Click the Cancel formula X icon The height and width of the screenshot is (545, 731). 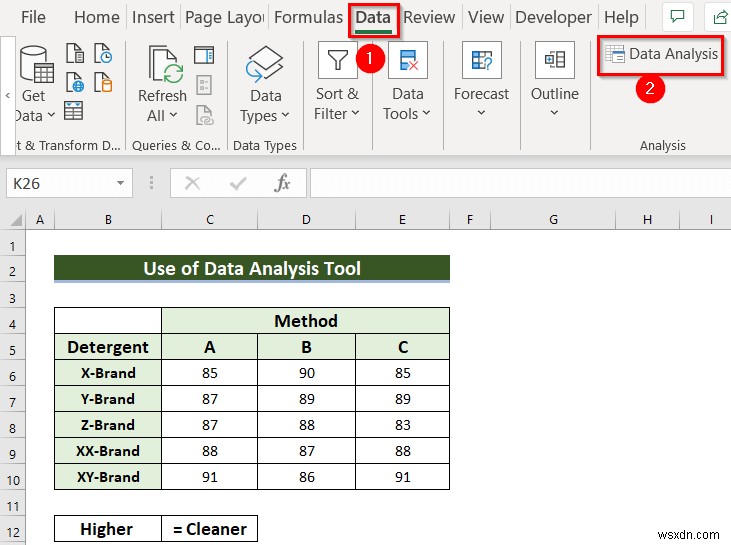(x=192, y=183)
